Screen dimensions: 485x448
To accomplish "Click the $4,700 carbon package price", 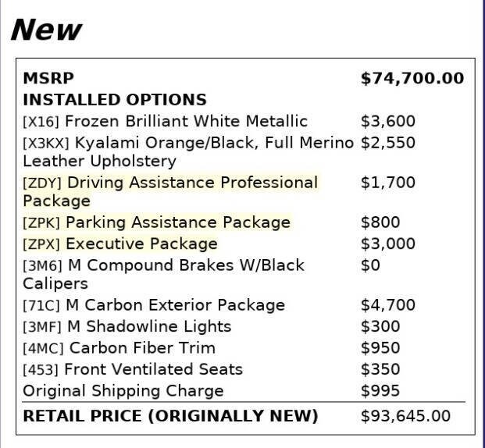I will (x=388, y=305).
